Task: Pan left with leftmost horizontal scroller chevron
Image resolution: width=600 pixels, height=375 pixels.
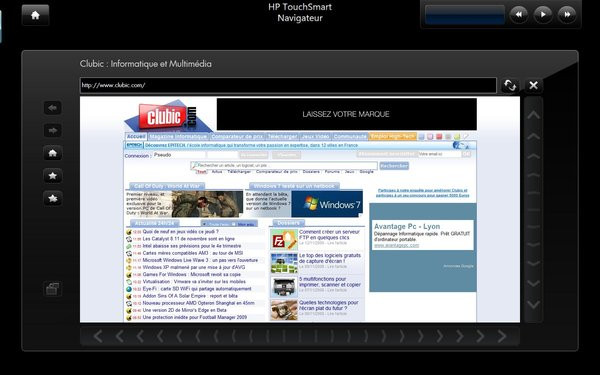Action: (98, 336)
